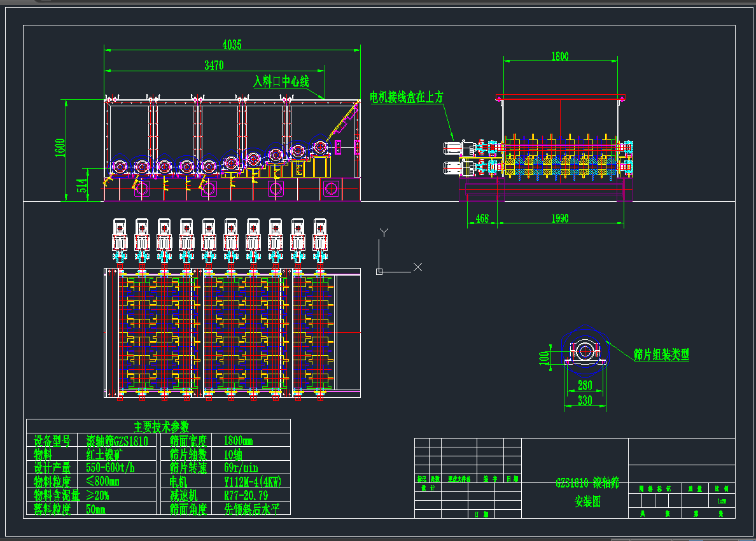The height and width of the screenshot is (541, 756).
Task: Click the 280 dimension text
Action: (585, 385)
